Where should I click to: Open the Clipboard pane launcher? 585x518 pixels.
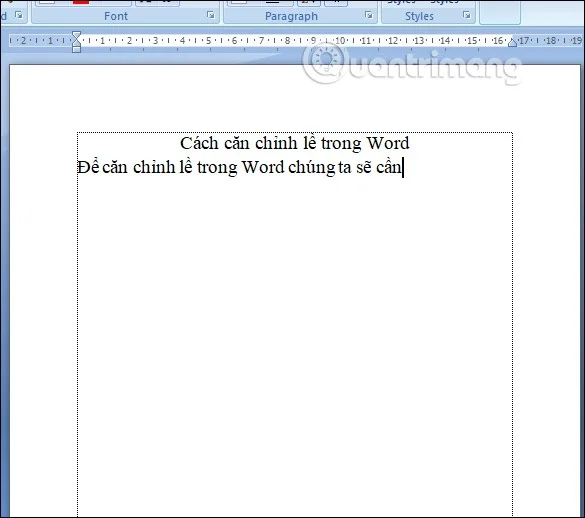coord(19,15)
